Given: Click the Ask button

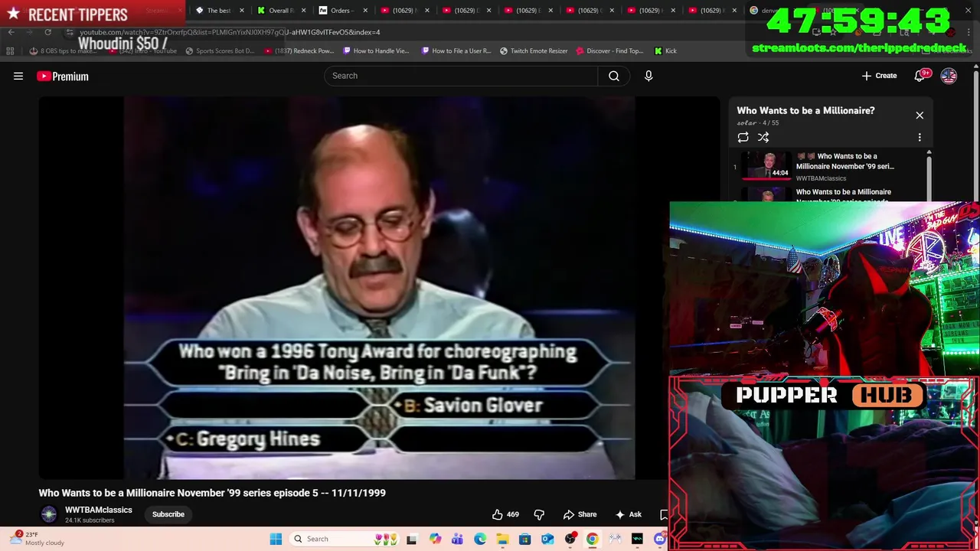Looking at the screenshot, I should point(629,514).
